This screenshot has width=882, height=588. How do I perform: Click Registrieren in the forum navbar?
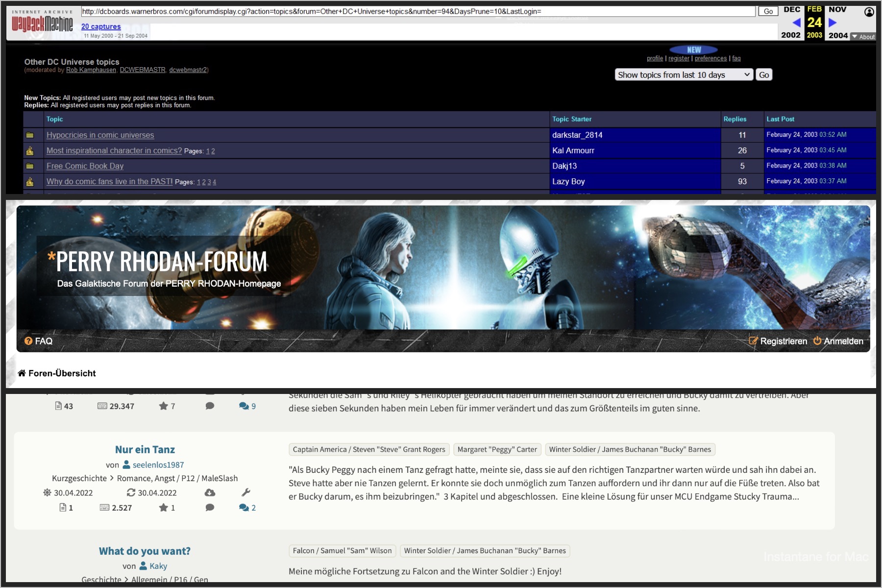tap(778, 341)
